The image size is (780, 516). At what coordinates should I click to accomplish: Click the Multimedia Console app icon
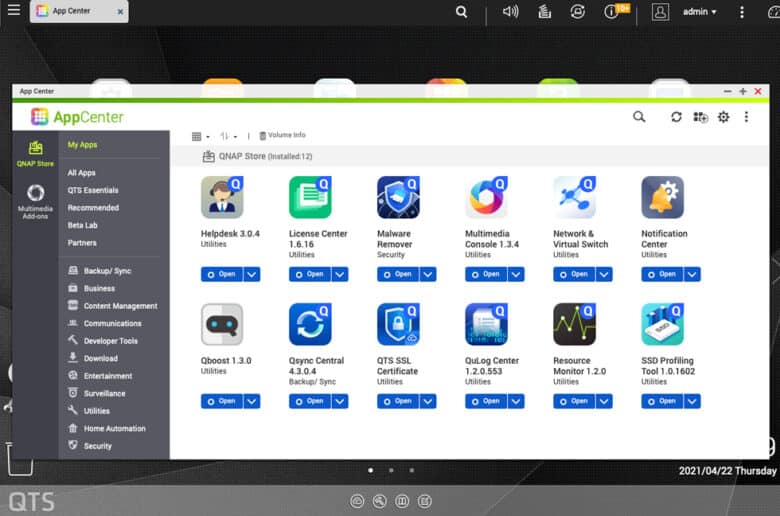coord(486,197)
